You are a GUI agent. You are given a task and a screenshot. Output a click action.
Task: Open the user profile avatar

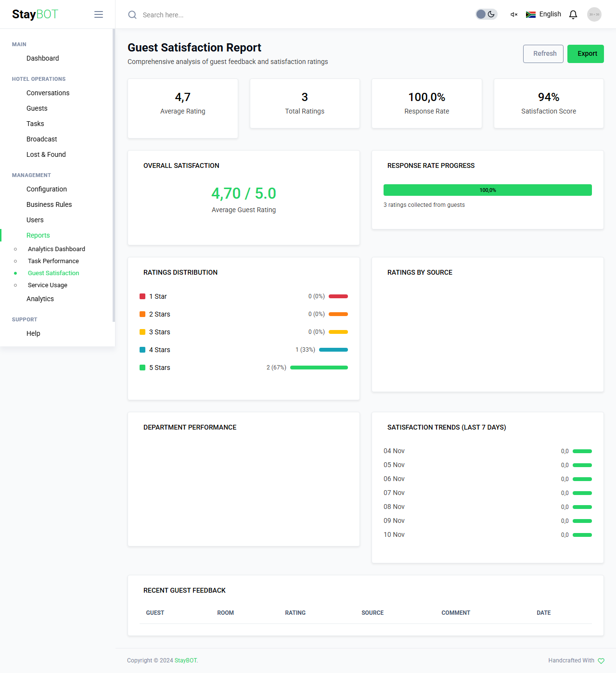(594, 14)
